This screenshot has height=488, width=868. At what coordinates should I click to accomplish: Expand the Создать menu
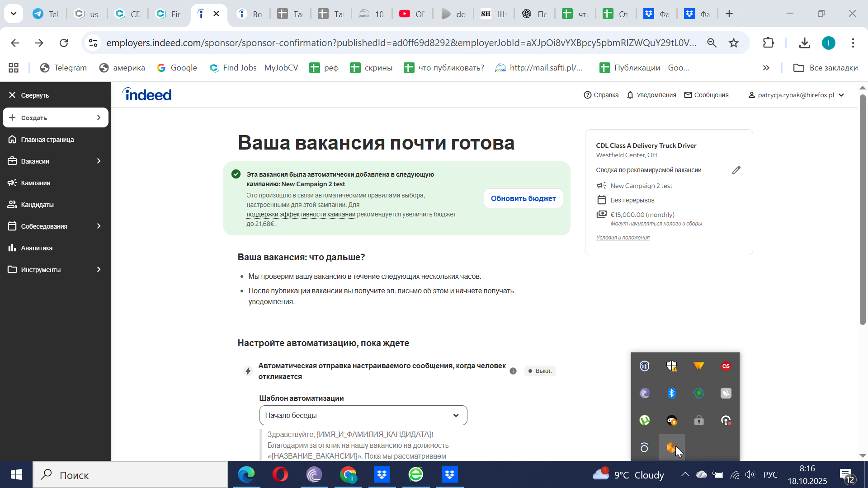click(55, 118)
